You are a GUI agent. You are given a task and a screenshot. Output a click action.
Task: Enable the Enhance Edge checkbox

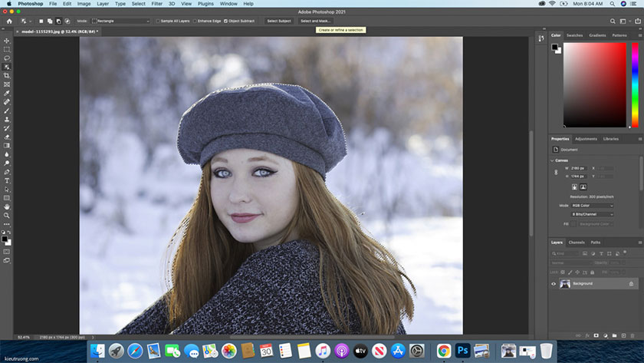(195, 21)
